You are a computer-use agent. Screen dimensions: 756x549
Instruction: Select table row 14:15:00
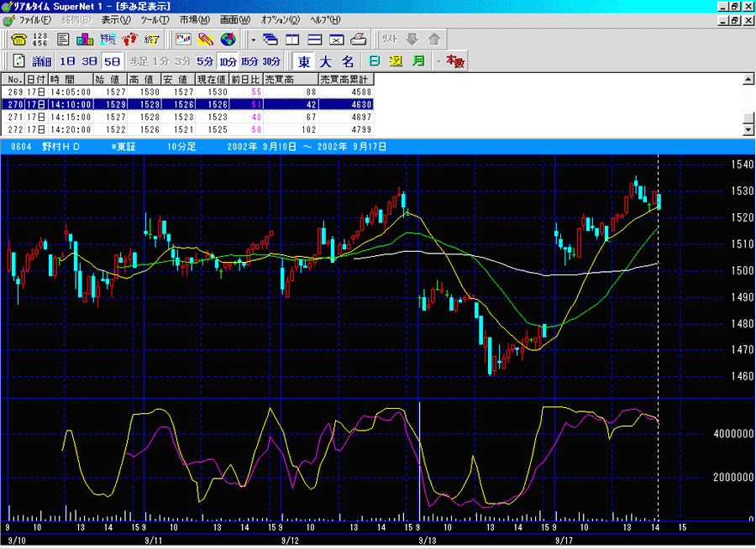(187, 117)
